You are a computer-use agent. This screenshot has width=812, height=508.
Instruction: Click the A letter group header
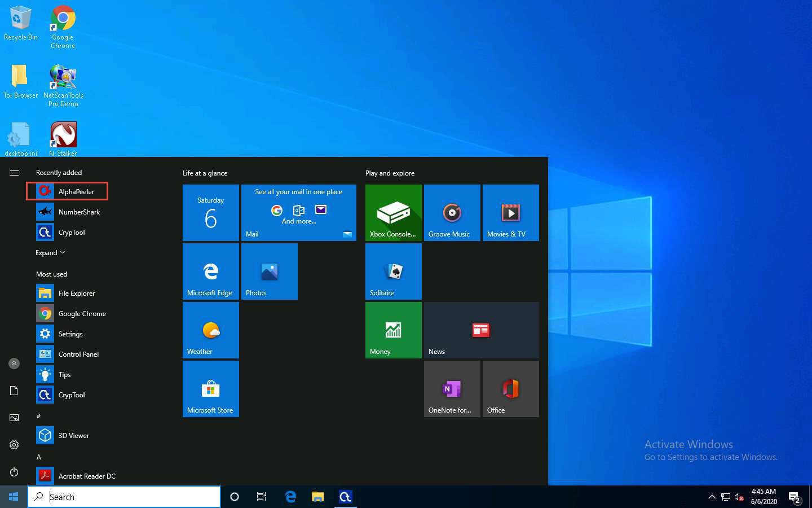point(39,457)
